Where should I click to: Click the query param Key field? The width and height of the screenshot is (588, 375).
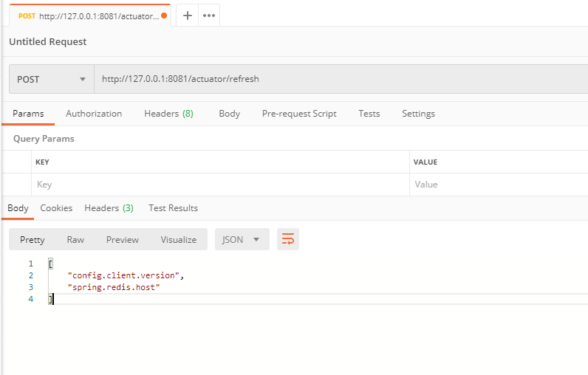pyautogui.click(x=220, y=185)
